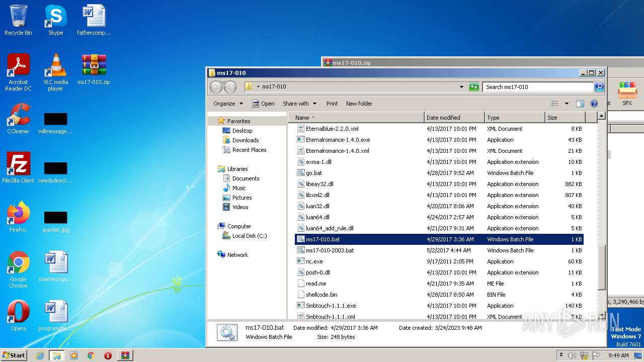644x362 pixels.
Task: Click the Windows Media Player taskbar icon
Action: [x=74, y=355]
